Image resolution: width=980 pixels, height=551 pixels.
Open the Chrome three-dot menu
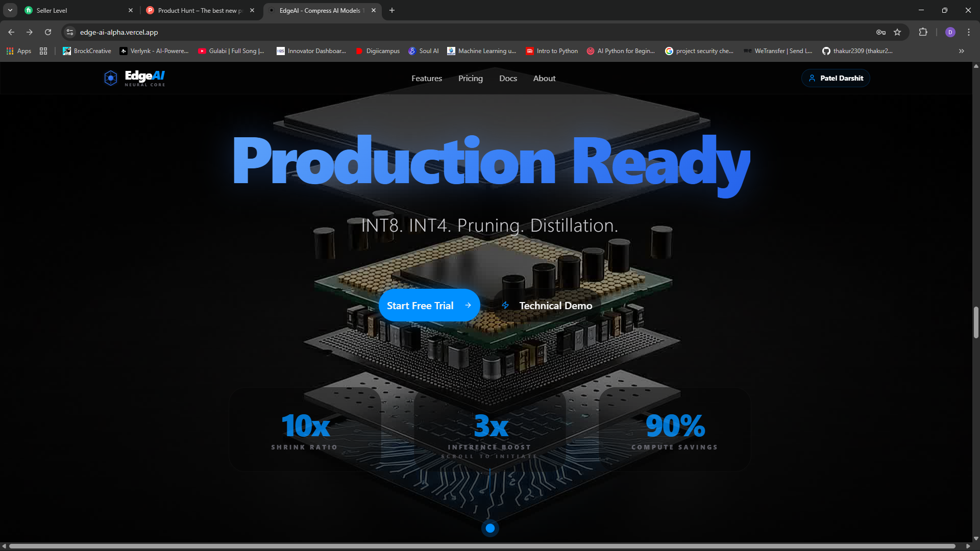pyautogui.click(x=968, y=32)
